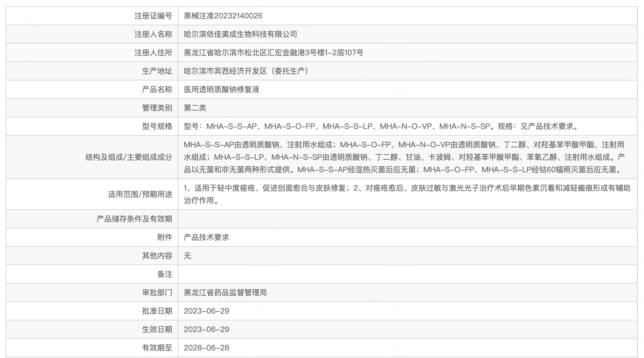Select registrant name 哈尔滨依佳美成生物科技有限公司
Image resolution: width=644 pixels, height=358 pixels.
point(240,34)
